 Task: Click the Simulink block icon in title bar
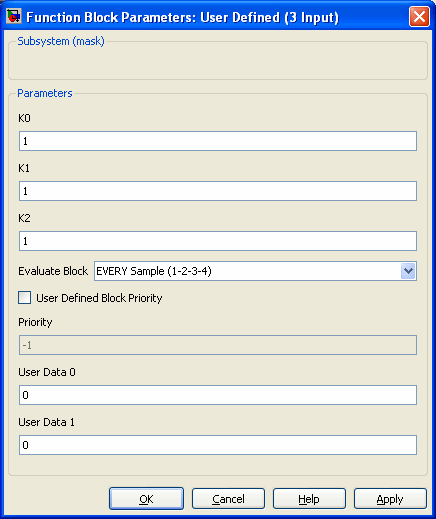14,16
